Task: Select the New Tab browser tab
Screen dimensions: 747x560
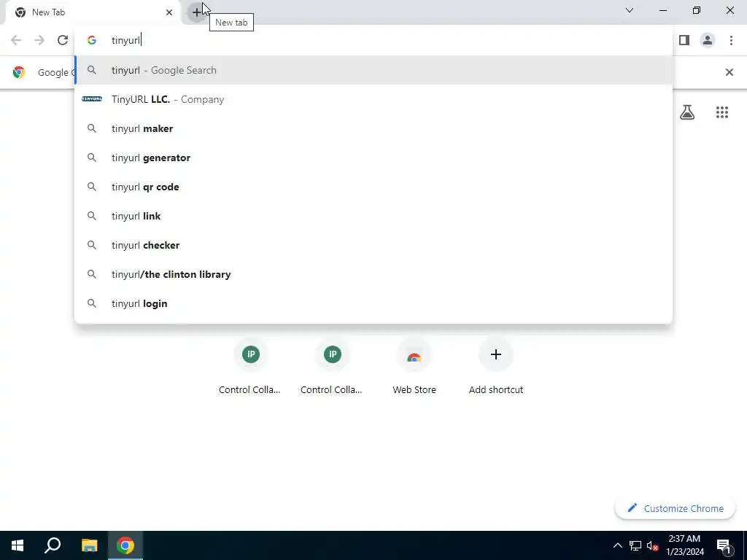Action: (93, 12)
